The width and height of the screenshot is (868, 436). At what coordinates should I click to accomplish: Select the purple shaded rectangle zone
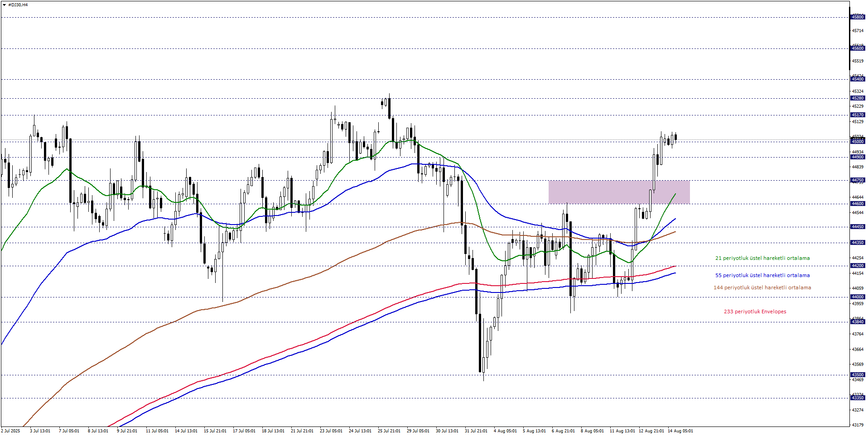click(619, 192)
